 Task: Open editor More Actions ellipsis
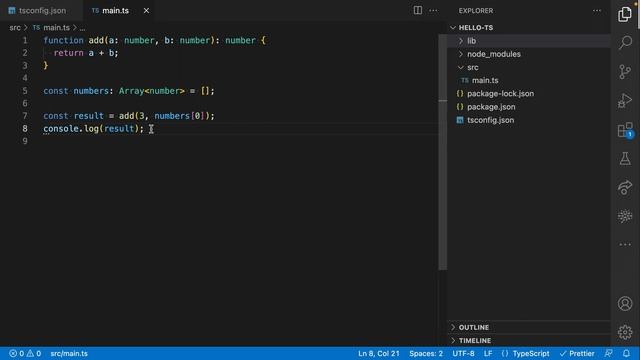coord(433,10)
